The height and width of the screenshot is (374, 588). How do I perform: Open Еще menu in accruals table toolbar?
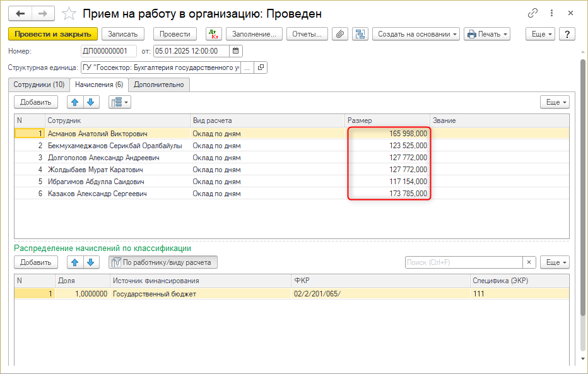tap(555, 102)
